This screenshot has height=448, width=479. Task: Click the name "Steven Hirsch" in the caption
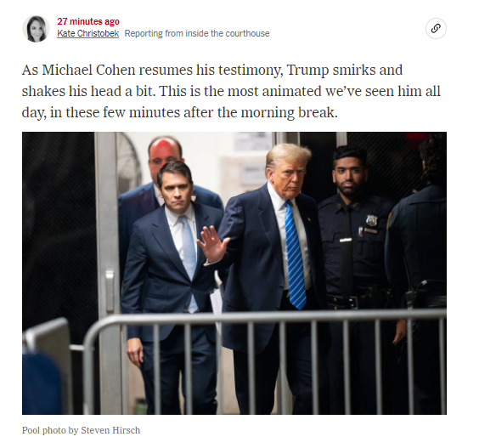point(110,430)
